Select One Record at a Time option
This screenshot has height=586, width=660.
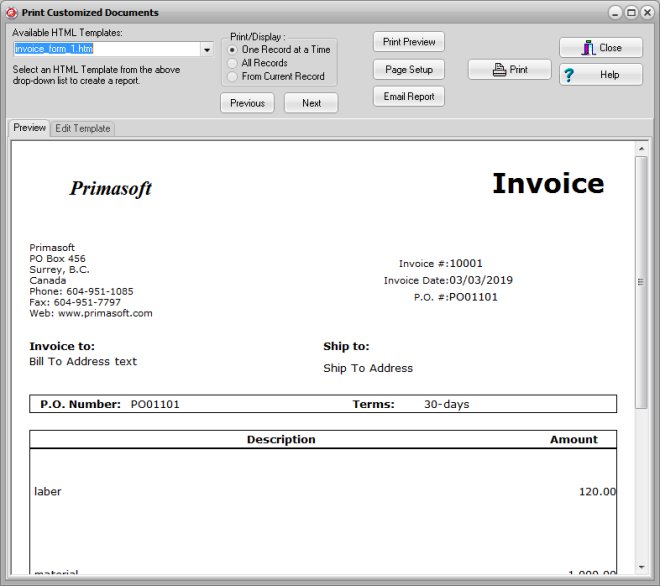pyautogui.click(x=279, y=50)
